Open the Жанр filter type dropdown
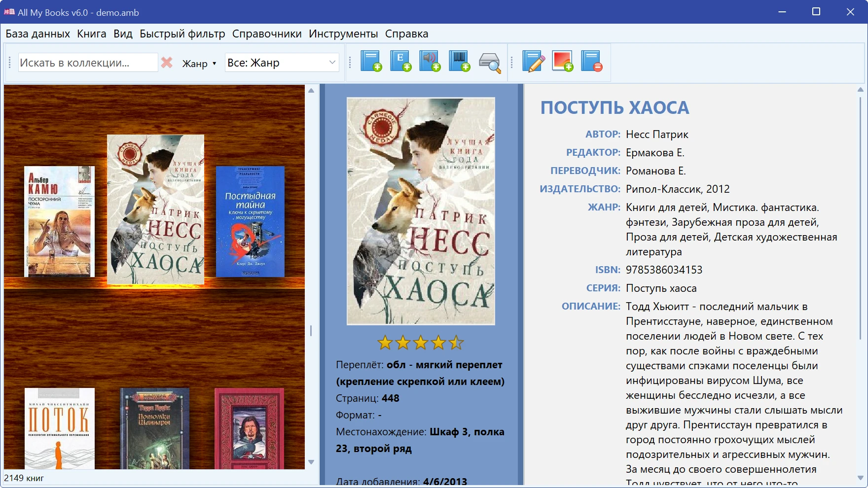 [x=199, y=64]
